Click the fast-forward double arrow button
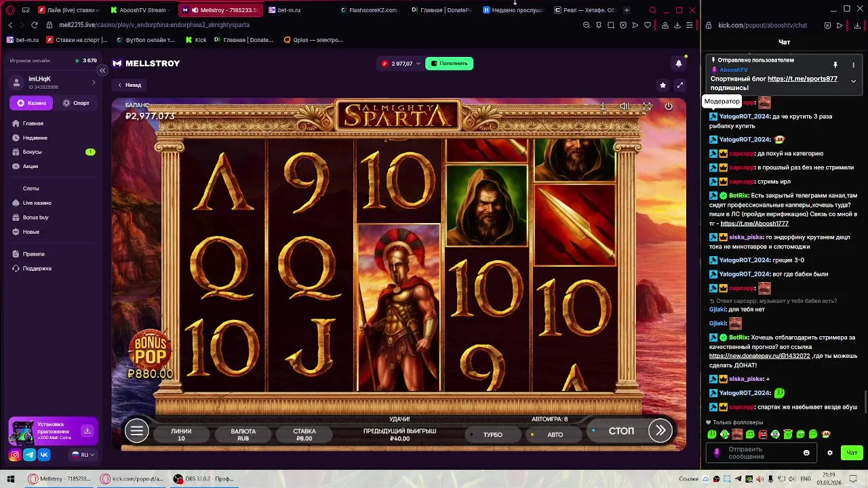This screenshot has height=488, width=868. pyautogui.click(x=660, y=430)
